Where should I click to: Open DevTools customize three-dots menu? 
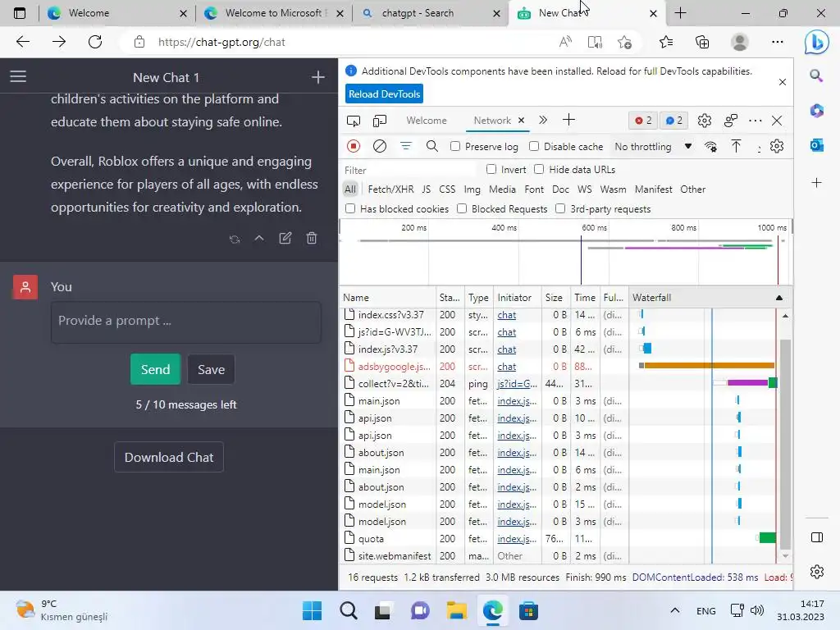point(756,121)
